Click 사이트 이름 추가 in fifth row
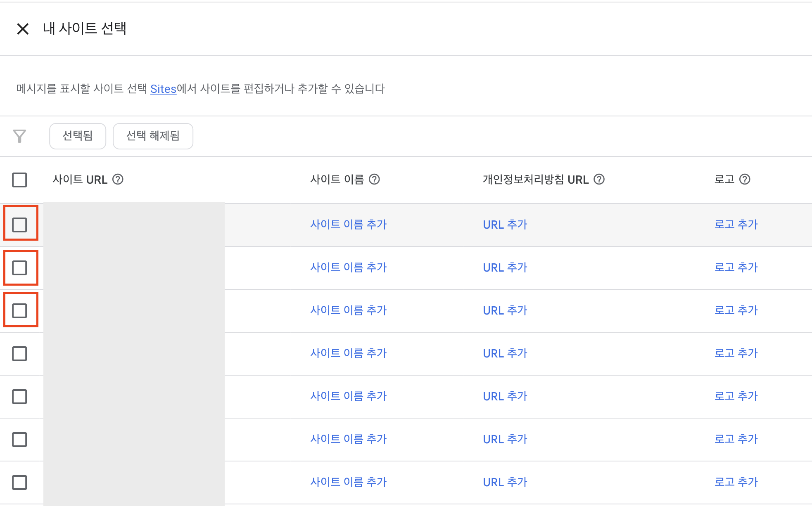This screenshot has width=812, height=511. click(348, 396)
